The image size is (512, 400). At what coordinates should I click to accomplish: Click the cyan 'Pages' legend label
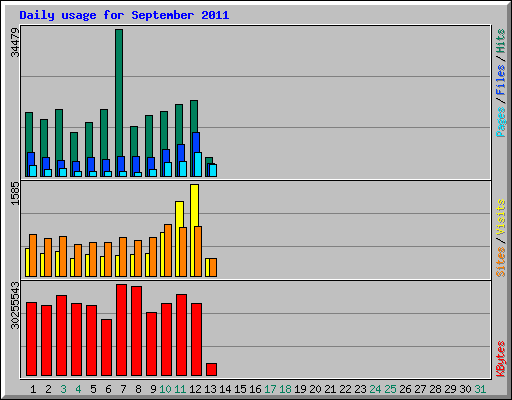pos(501,122)
